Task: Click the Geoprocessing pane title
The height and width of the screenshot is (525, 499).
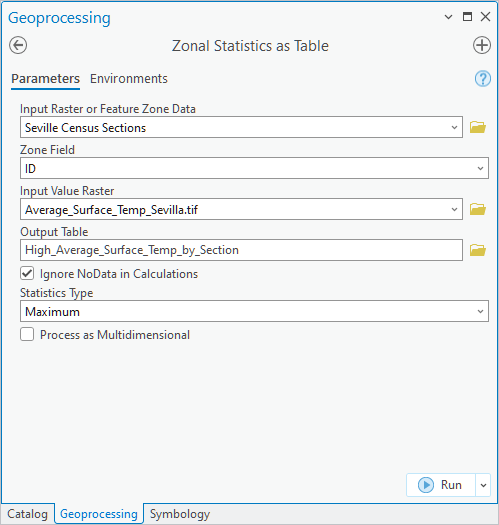Action: pos(59,18)
